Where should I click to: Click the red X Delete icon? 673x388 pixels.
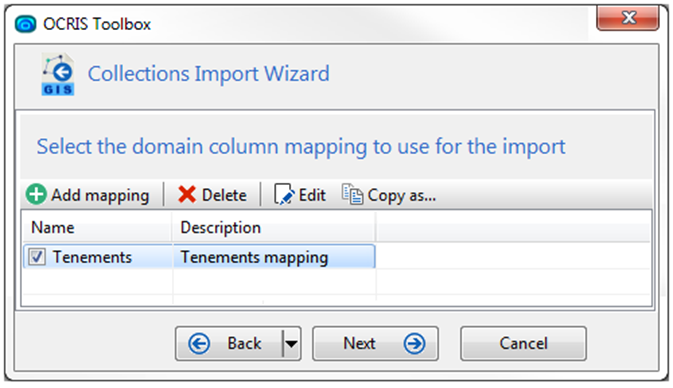187,194
